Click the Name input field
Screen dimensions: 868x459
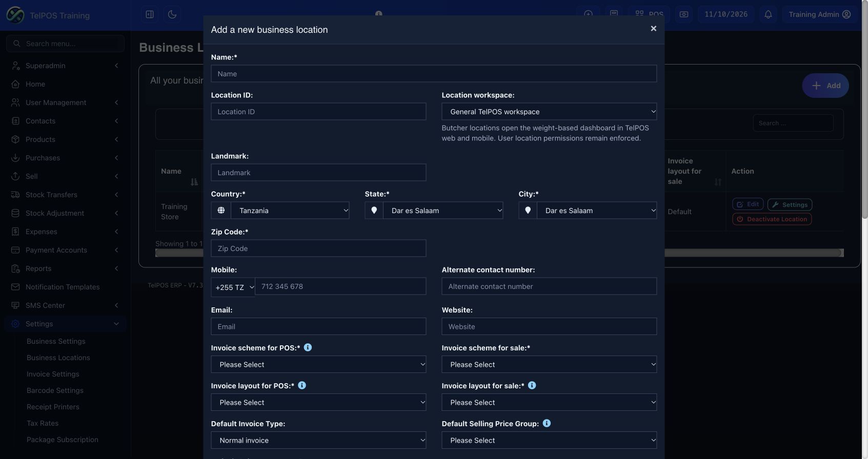434,74
